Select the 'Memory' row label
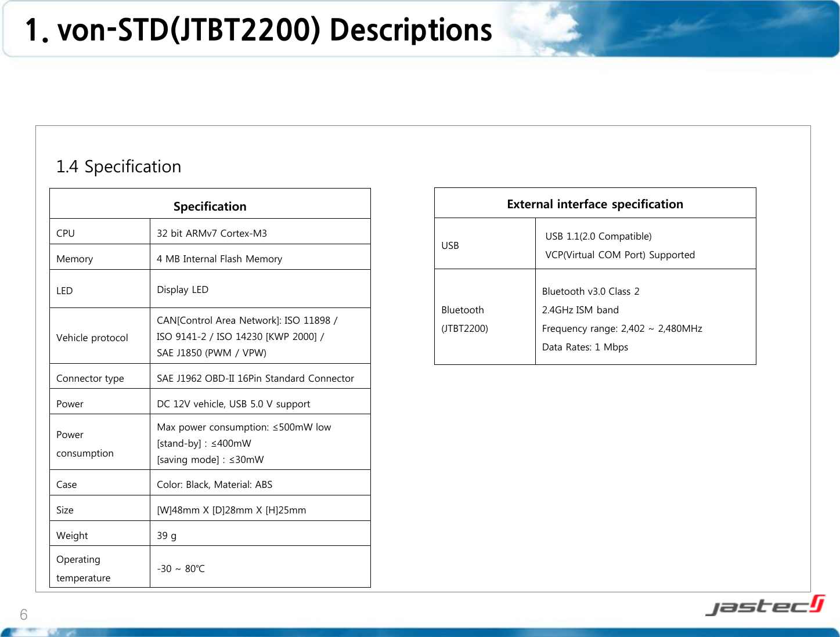Viewport: 840px width, 637px height. (x=74, y=259)
